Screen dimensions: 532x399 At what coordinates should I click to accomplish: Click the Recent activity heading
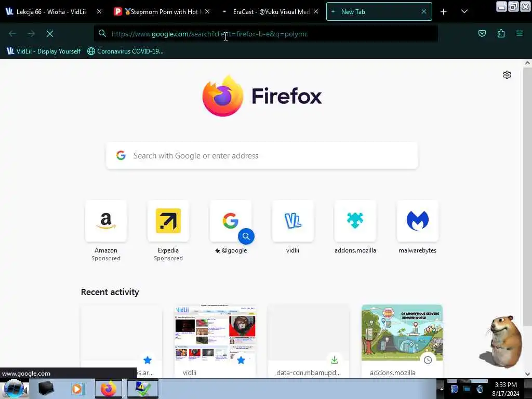pyautogui.click(x=110, y=292)
